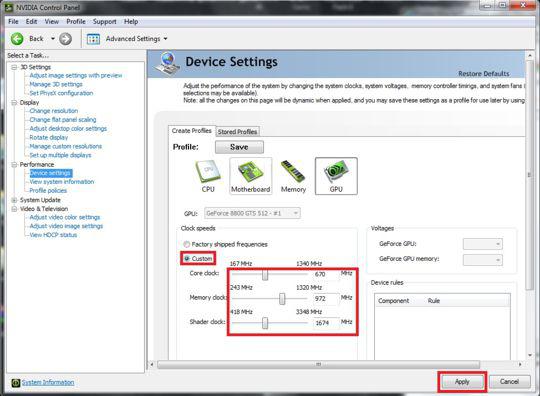The width and height of the screenshot is (540, 396).
Task: Select Factory shipped frequencies radio button
Action: [187, 244]
